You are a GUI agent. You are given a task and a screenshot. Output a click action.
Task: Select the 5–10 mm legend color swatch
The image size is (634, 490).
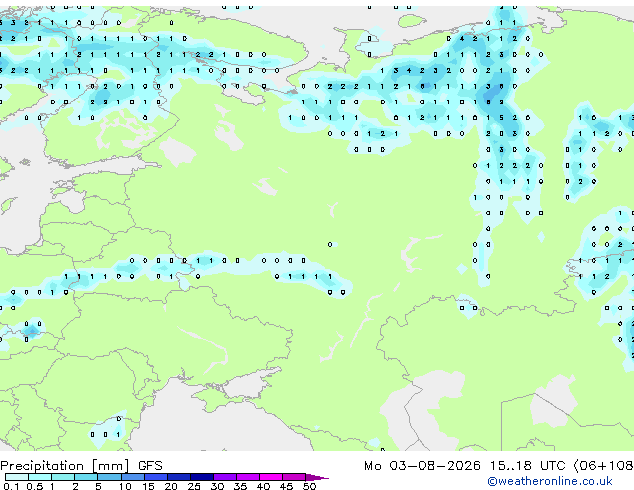point(109,477)
